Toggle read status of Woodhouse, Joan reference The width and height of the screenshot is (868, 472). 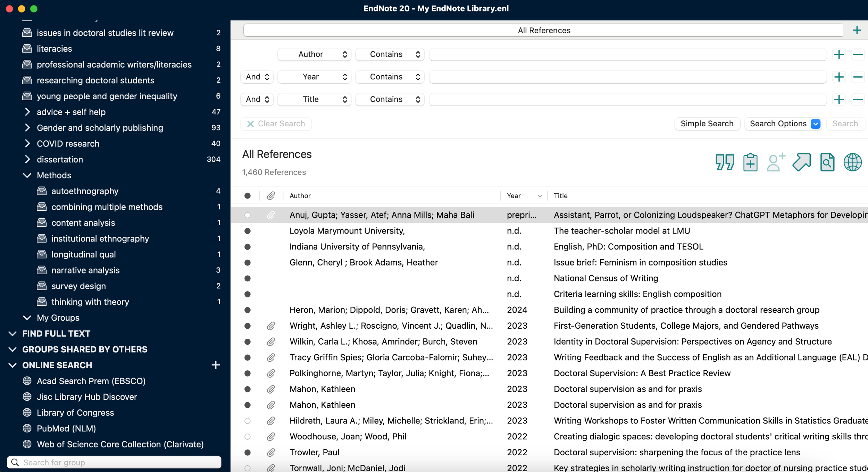(x=248, y=437)
